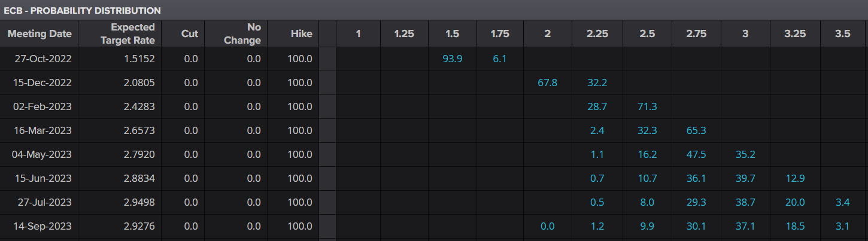Click the 16.2 probability value

(x=647, y=154)
